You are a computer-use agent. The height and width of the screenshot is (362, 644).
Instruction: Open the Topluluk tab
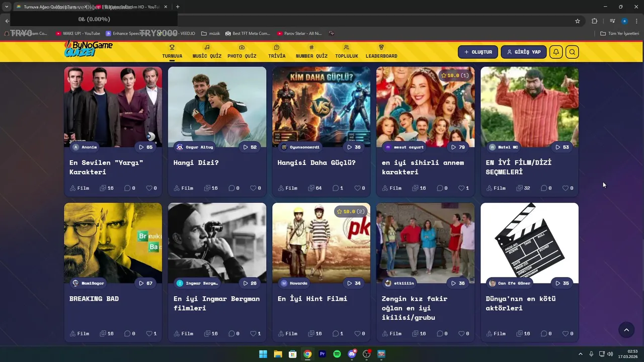pyautogui.click(x=346, y=51)
